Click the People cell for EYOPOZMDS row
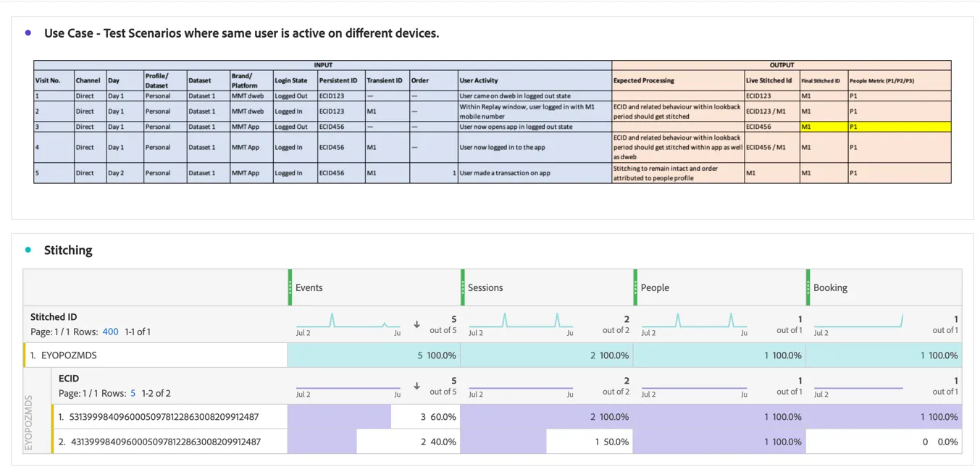 click(x=719, y=355)
